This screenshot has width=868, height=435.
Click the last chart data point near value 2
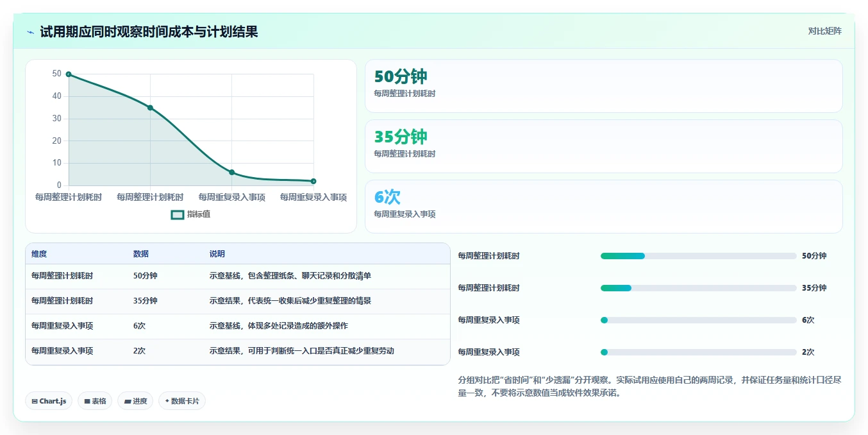point(313,181)
